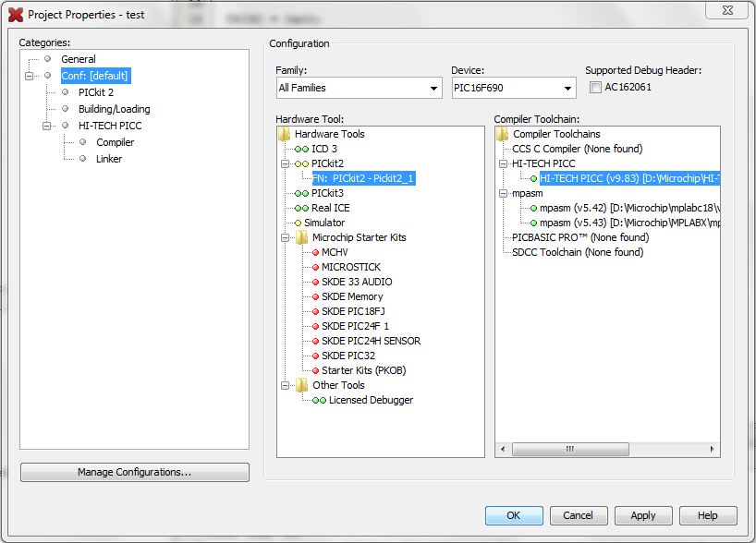756x543 pixels.
Task: Open the Family dropdown
Action: [360, 88]
